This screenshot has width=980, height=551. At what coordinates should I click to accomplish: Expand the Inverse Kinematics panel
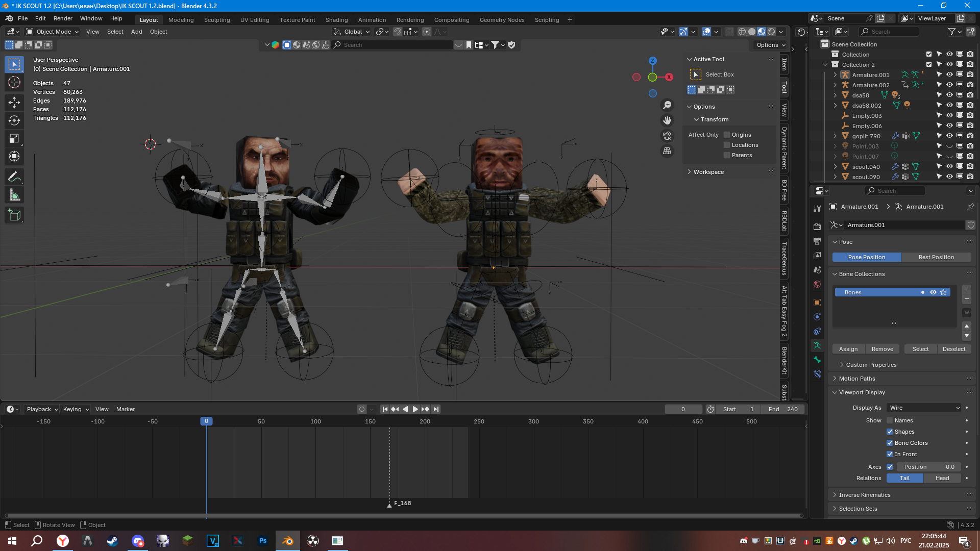point(864,495)
